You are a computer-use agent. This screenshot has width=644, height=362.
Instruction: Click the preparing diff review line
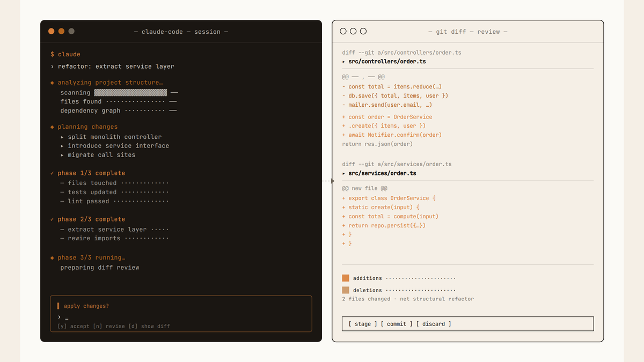pyautogui.click(x=100, y=267)
